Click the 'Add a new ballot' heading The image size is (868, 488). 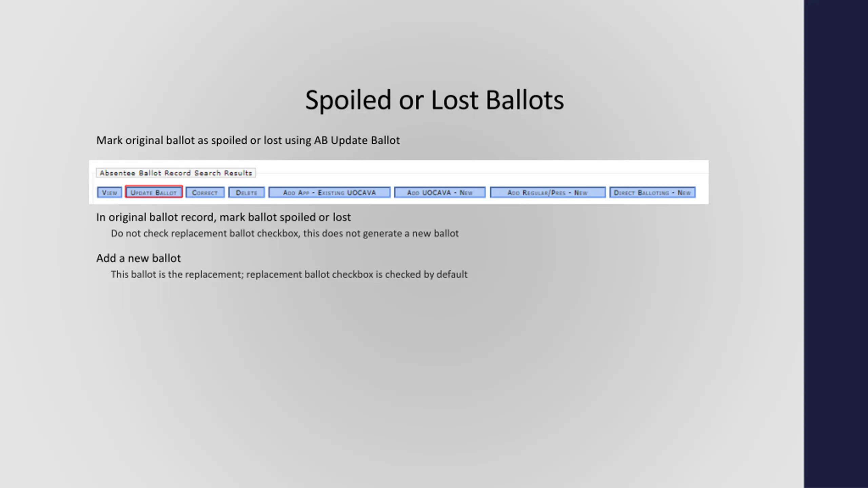coord(138,258)
